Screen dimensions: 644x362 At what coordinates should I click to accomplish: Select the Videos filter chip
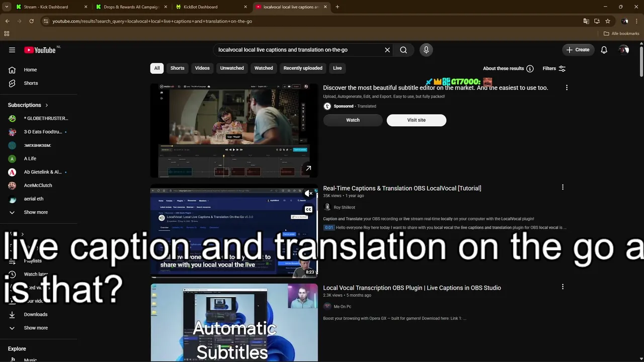point(202,68)
